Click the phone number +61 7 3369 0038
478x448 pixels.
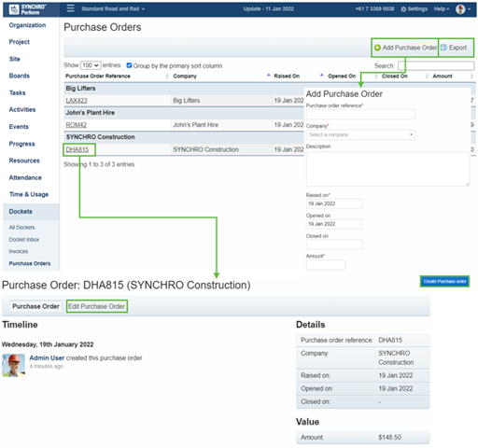coord(374,9)
